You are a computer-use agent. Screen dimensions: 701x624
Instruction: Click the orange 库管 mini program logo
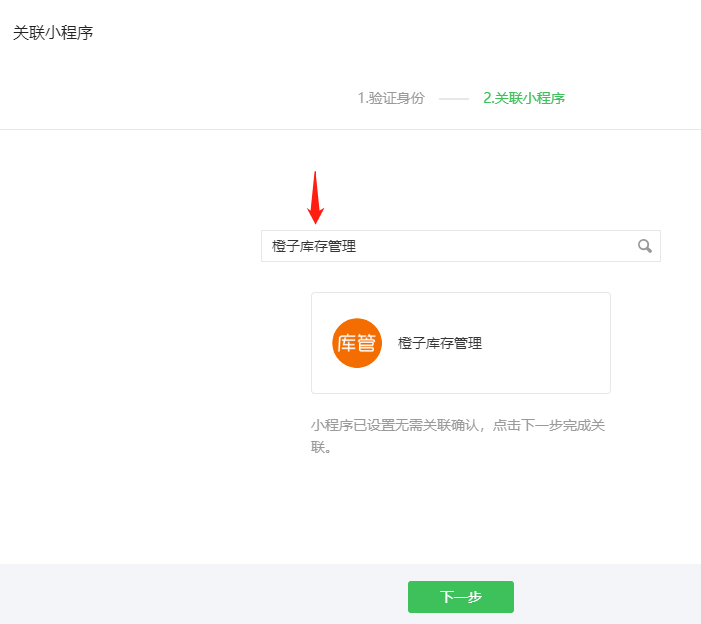coord(357,343)
